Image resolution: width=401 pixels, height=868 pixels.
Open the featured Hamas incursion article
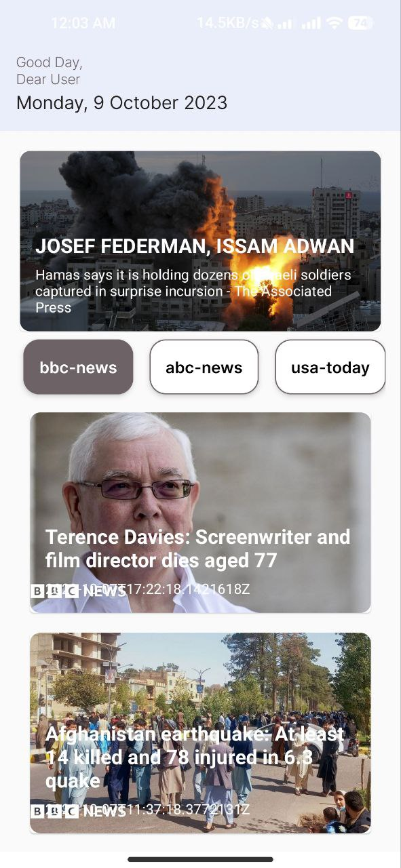(200, 241)
